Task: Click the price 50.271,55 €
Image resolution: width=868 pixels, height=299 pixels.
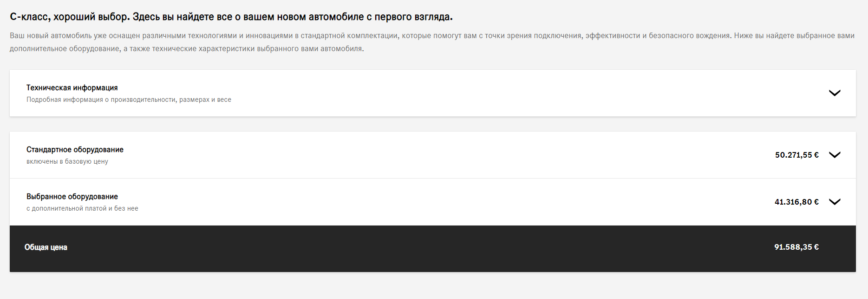Action: point(797,154)
